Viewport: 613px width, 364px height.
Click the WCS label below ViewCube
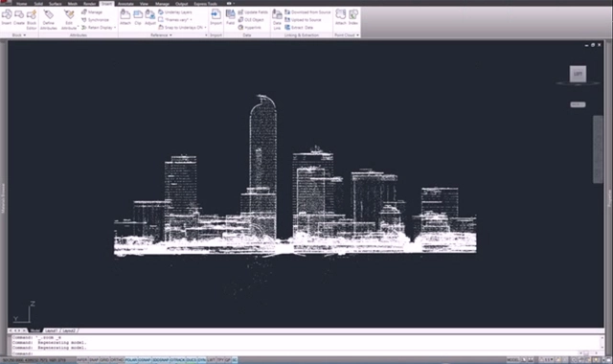click(578, 104)
